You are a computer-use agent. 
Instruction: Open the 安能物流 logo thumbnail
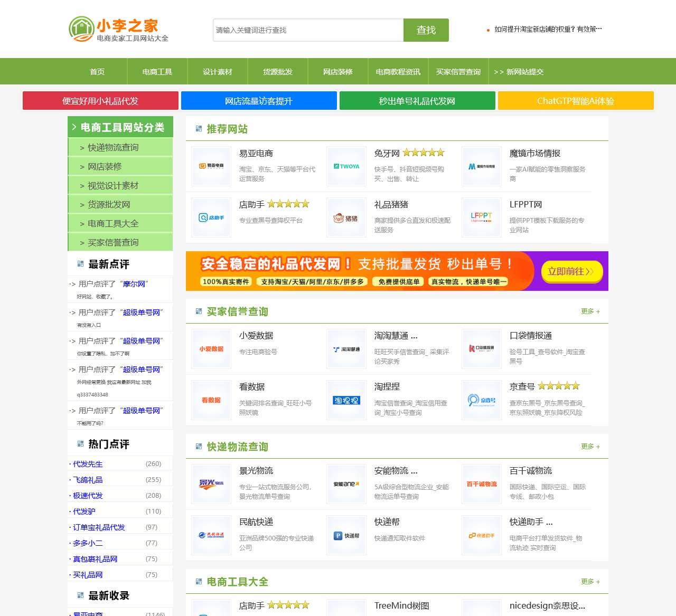(346, 484)
